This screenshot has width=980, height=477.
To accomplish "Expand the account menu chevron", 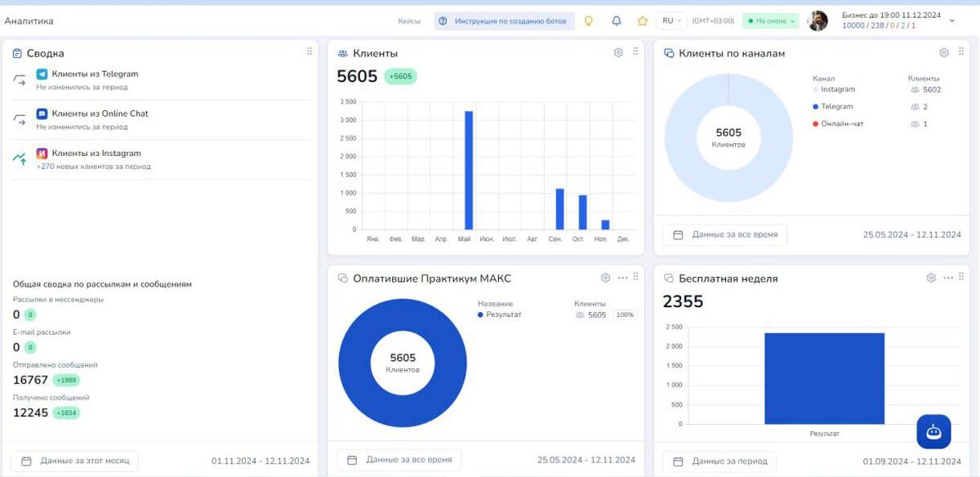I will click(952, 21).
